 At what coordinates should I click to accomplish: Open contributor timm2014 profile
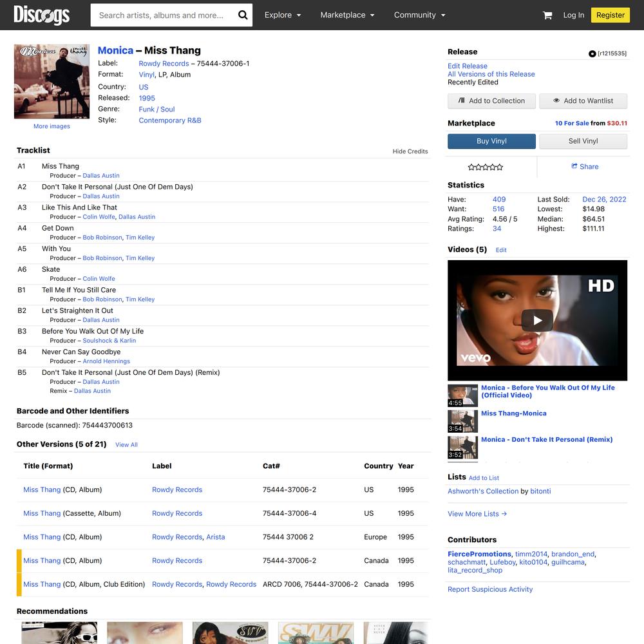point(531,554)
